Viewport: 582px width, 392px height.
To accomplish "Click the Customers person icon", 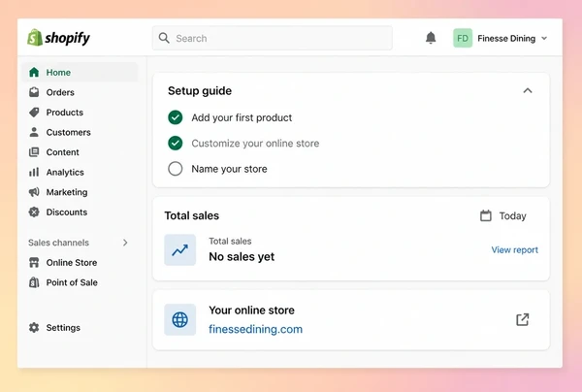I will [34, 132].
